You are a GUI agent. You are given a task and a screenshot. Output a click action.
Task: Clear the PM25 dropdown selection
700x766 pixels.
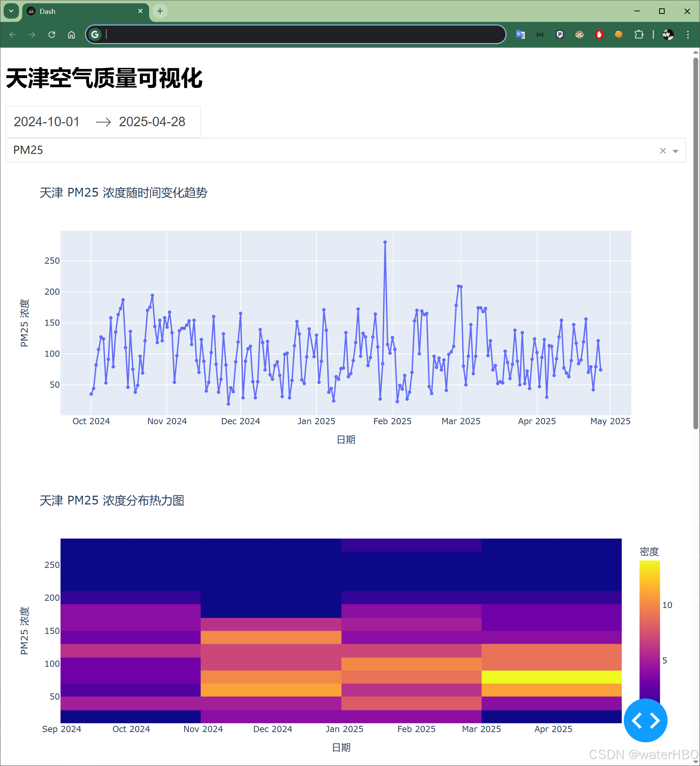click(663, 151)
